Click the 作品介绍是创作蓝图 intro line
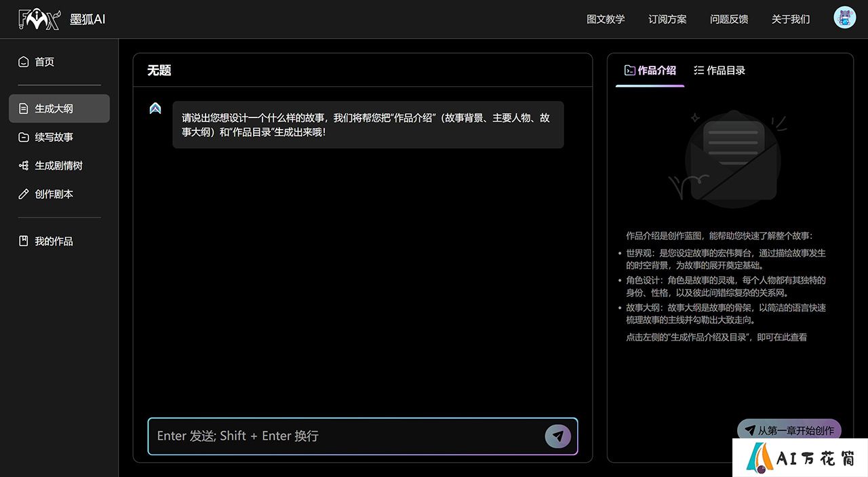The height and width of the screenshot is (477, 868). (719, 236)
